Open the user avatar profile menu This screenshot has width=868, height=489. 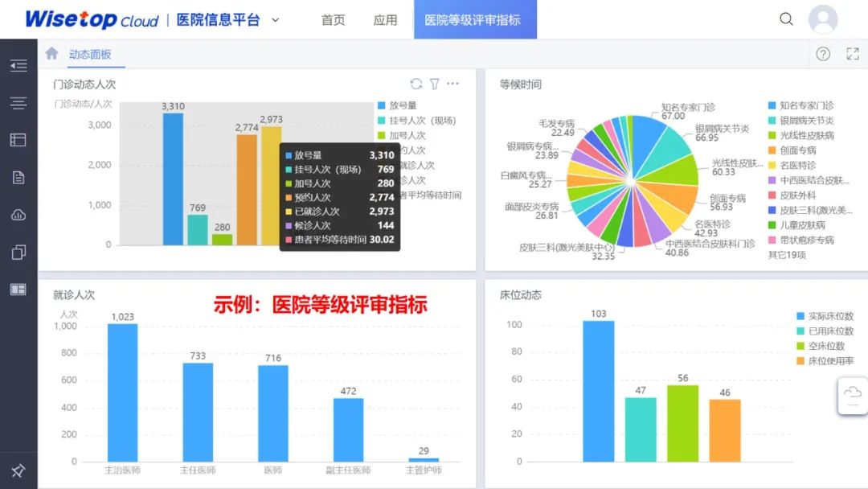823,19
